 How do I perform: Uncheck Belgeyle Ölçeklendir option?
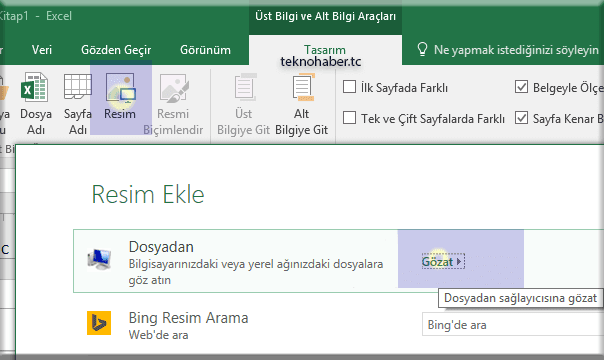click(x=521, y=87)
